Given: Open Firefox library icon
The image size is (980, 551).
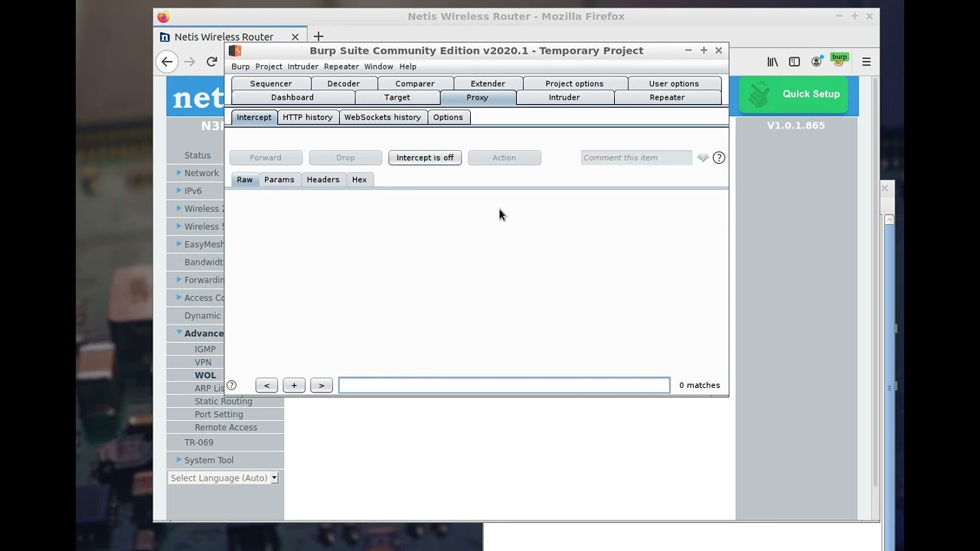Looking at the screenshot, I should [x=773, y=62].
